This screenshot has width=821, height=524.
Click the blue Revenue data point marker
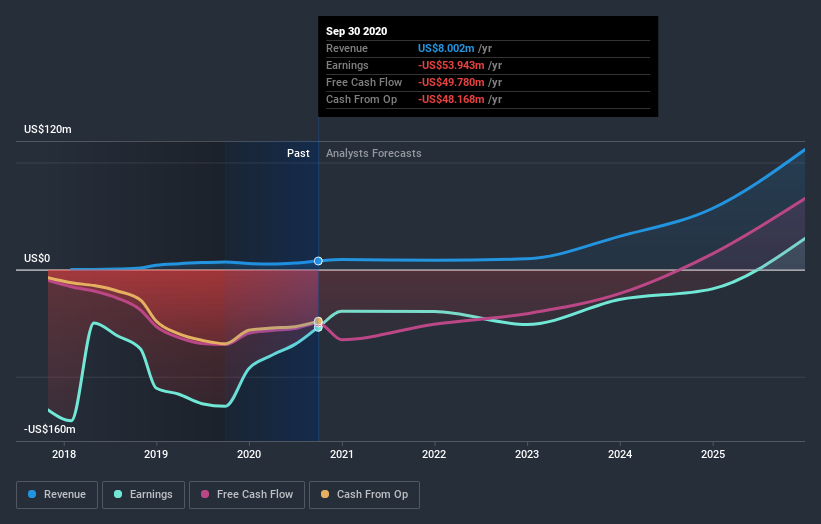pos(318,261)
